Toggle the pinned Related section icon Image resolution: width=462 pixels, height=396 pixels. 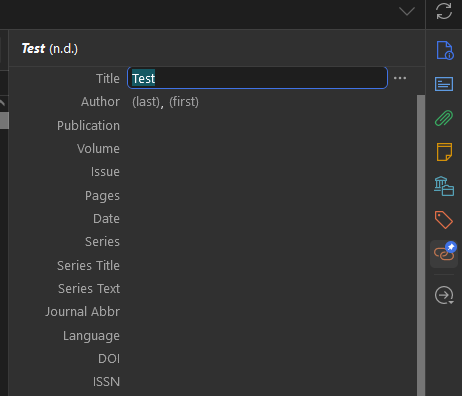pos(444,254)
